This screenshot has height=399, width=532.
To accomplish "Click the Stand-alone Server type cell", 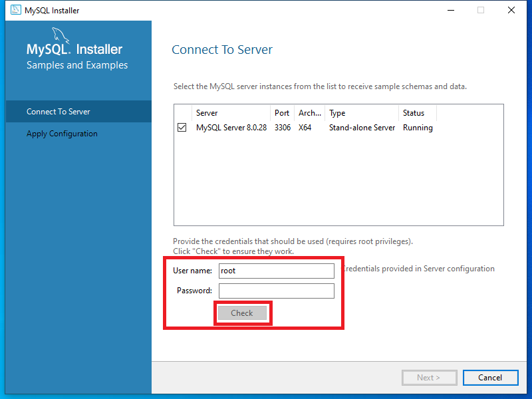I will click(362, 128).
